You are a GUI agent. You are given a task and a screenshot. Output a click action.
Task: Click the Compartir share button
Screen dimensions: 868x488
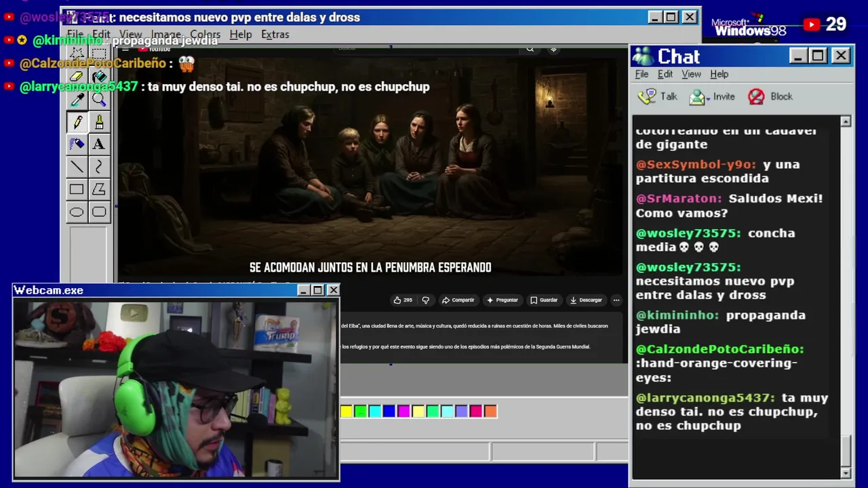pos(458,300)
